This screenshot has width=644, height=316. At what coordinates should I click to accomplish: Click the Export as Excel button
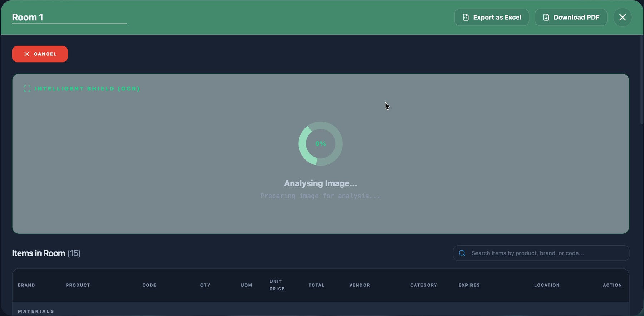[492, 17]
